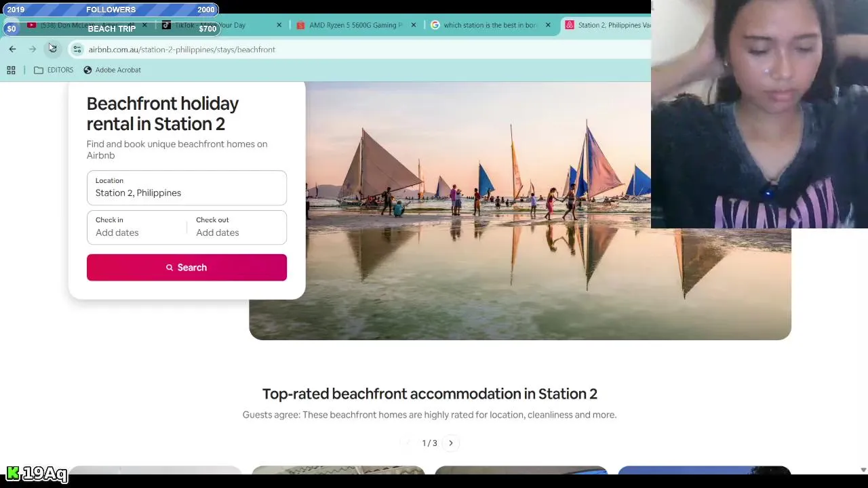
Task: Go to next top-rated listings page
Action: click(451, 443)
